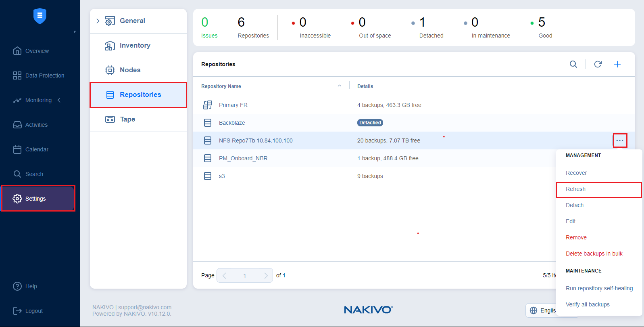Click the Primary FR repository icon
Screen dimensions: 644x327
click(208, 105)
